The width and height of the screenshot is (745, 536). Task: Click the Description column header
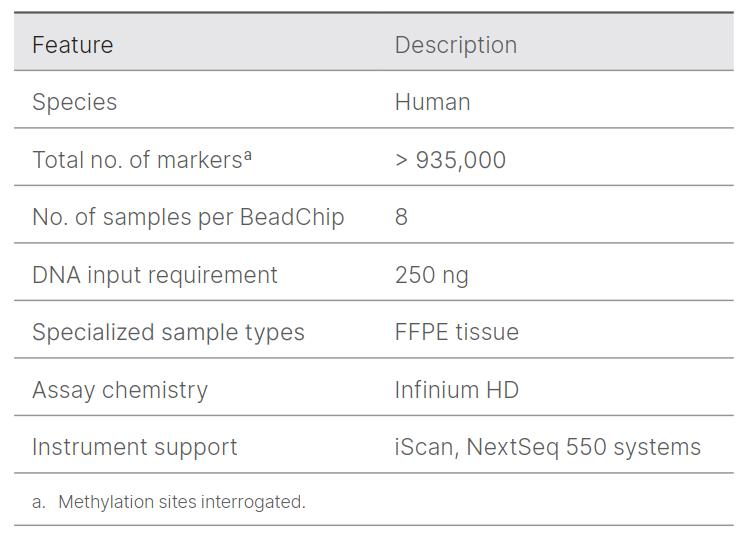click(x=455, y=45)
